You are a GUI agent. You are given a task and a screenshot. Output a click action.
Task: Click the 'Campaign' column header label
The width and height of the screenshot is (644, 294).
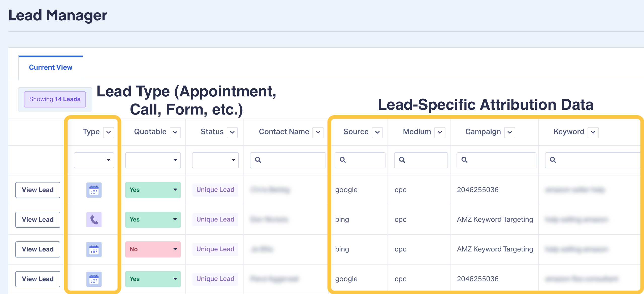483,132
